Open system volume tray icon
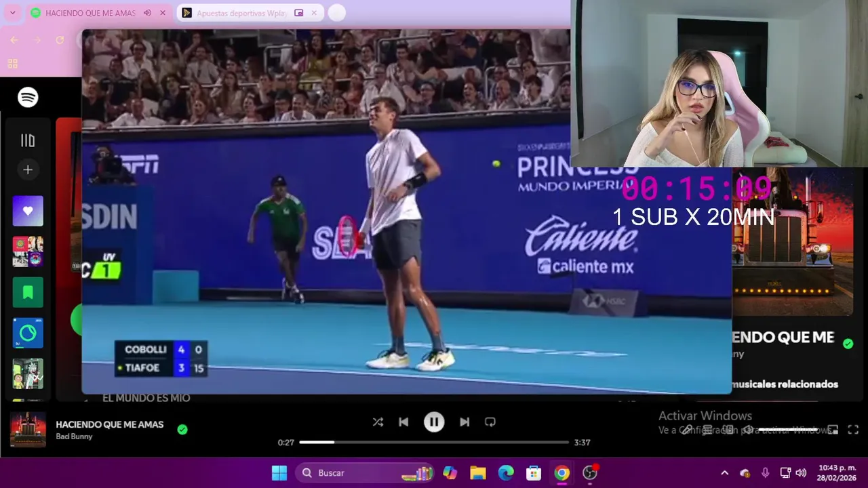Screen dimensions: 868x488 tap(801, 473)
